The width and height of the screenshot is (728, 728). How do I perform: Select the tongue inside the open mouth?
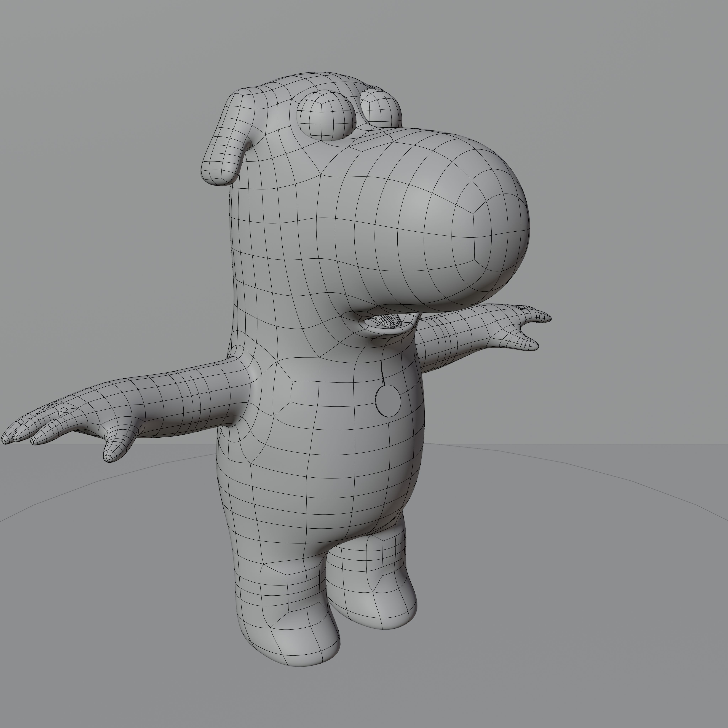click(390, 321)
